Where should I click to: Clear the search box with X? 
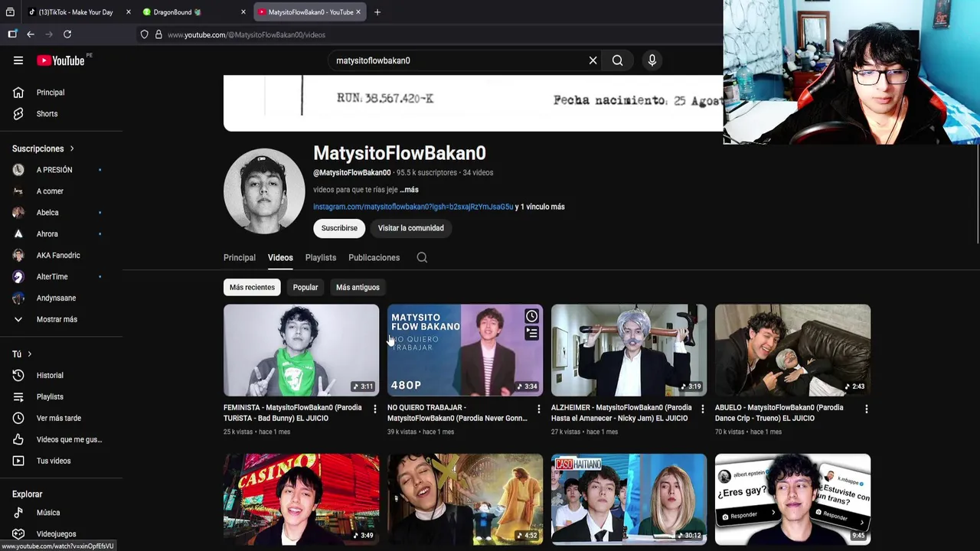click(593, 60)
